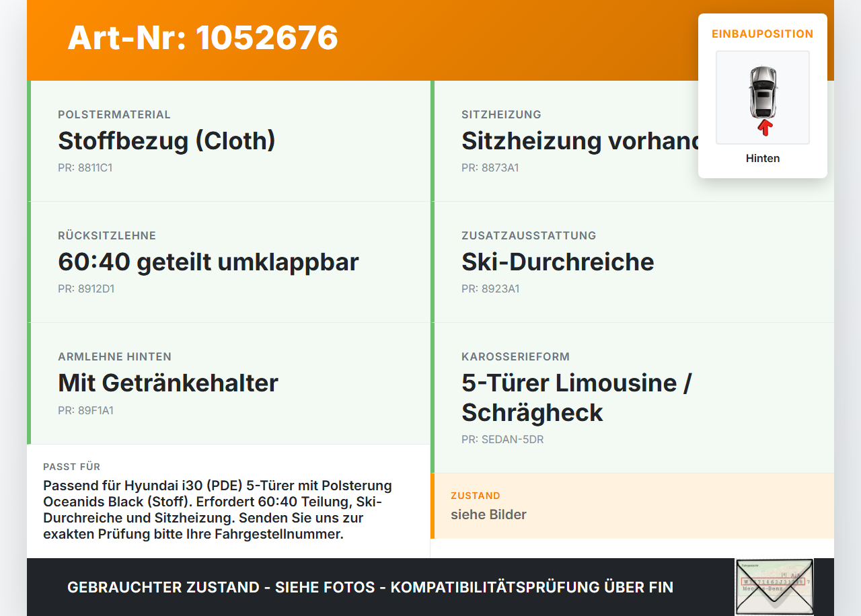Click the 'ZUSTAND' label
861x616 pixels.
coord(476,496)
